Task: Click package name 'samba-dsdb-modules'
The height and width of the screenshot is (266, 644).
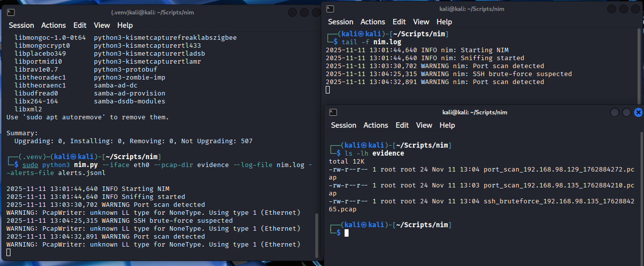Action: 130,101
